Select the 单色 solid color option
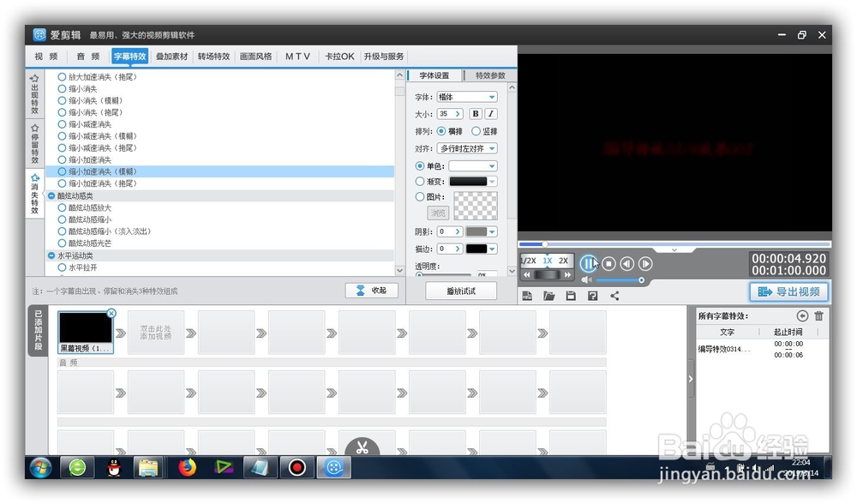This screenshot has width=857, height=504. click(420, 165)
